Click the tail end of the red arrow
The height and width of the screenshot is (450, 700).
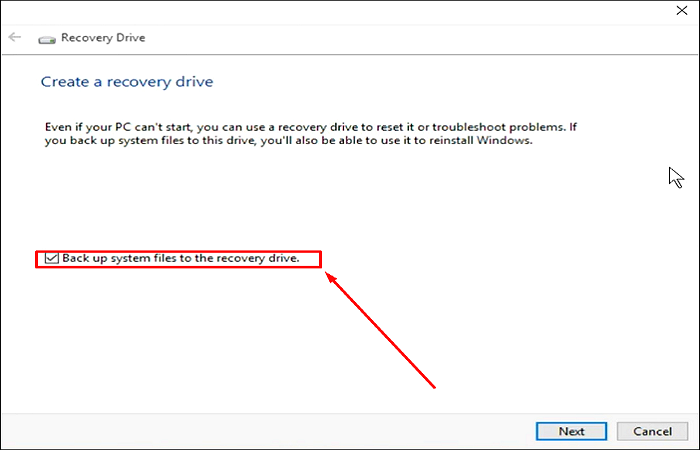click(x=435, y=386)
